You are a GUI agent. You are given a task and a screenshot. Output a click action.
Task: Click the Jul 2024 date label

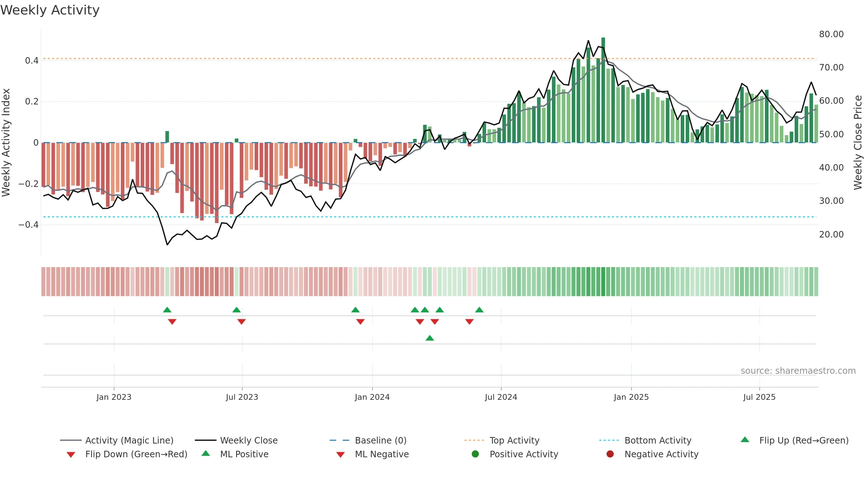(x=501, y=397)
